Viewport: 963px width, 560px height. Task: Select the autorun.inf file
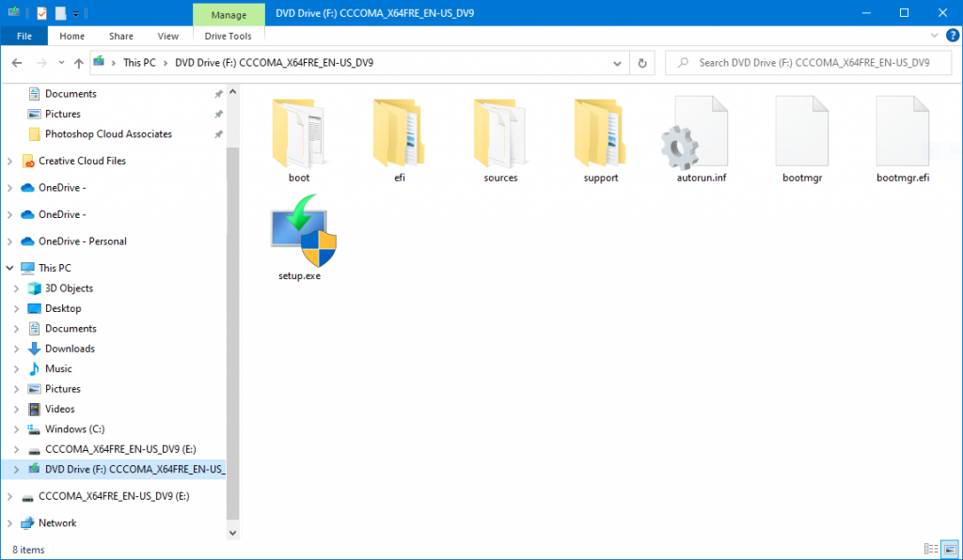pyautogui.click(x=702, y=140)
